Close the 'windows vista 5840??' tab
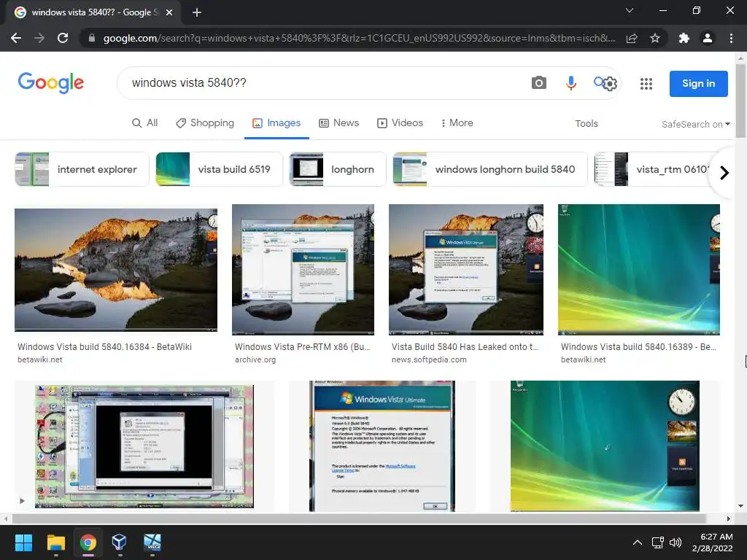Screen dimensions: 747x560 click(x=169, y=12)
